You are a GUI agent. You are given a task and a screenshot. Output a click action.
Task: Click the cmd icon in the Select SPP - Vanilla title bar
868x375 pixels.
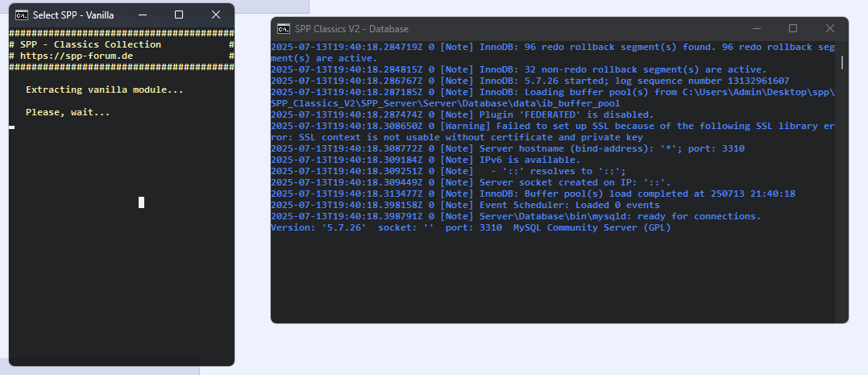pos(22,15)
